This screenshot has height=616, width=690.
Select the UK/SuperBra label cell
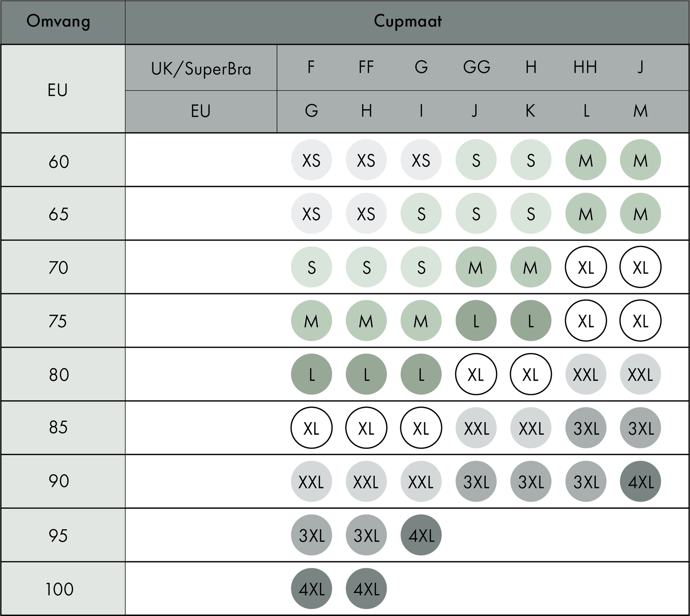(201, 68)
